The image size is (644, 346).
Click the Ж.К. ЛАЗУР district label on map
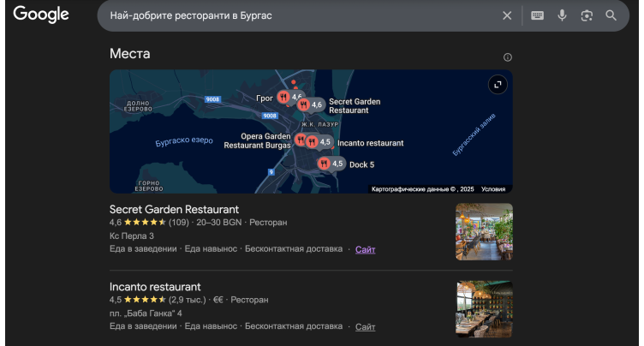pyautogui.click(x=320, y=124)
